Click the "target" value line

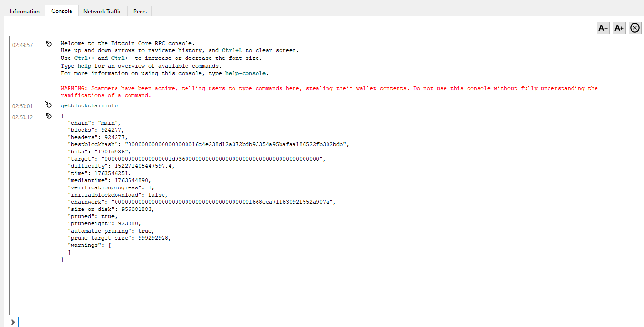[197, 159]
